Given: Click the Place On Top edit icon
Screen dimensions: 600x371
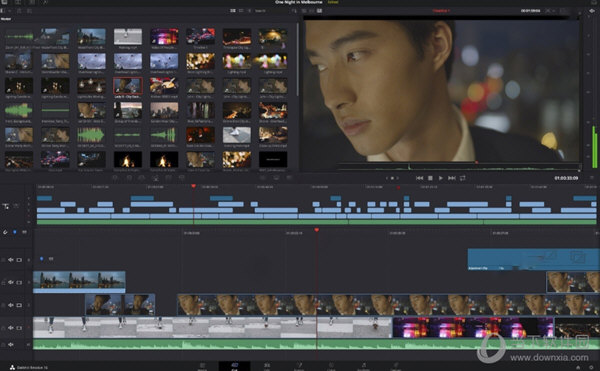Looking at the screenshot, I should [x=169, y=178].
